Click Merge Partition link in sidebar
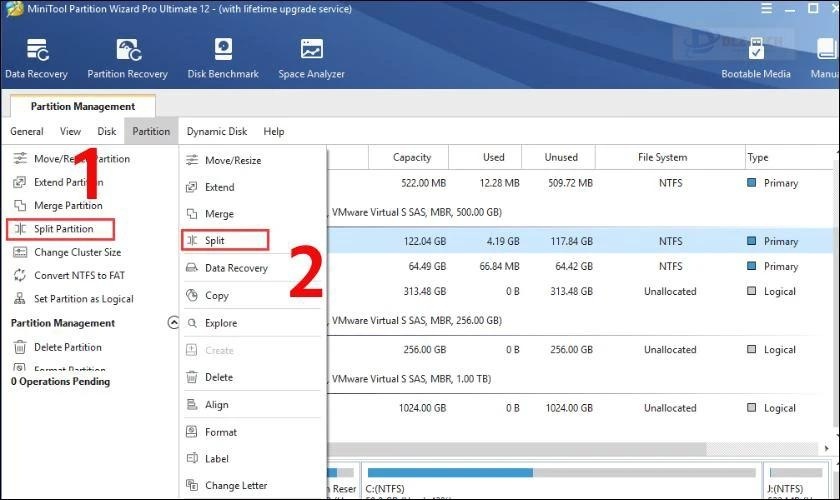Viewport: 840px width, 500px height. (68, 205)
